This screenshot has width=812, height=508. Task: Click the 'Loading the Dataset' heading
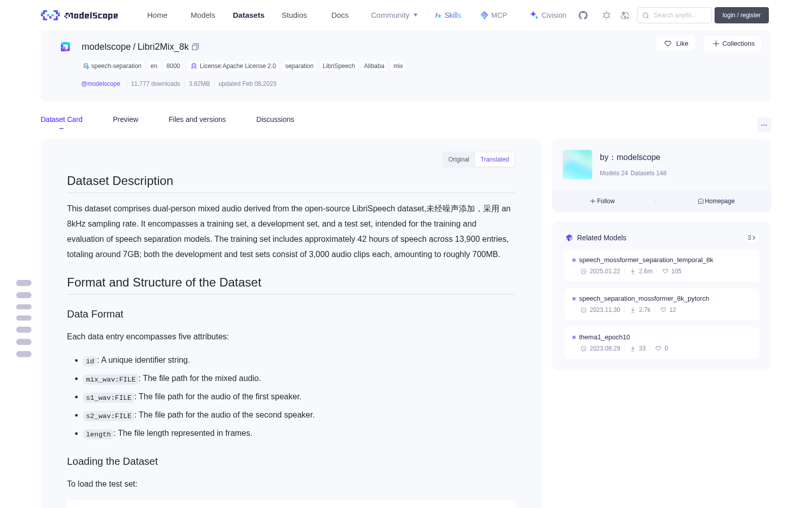pos(113,461)
